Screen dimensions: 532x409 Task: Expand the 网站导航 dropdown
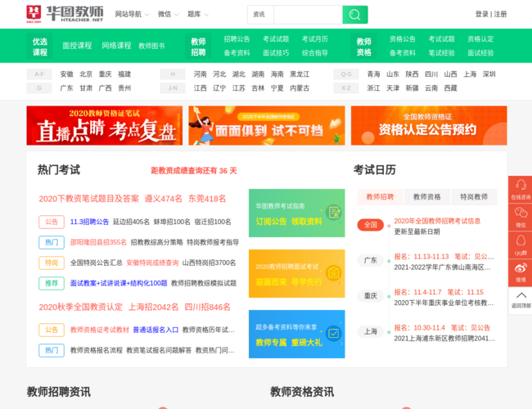tap(132, 14)
